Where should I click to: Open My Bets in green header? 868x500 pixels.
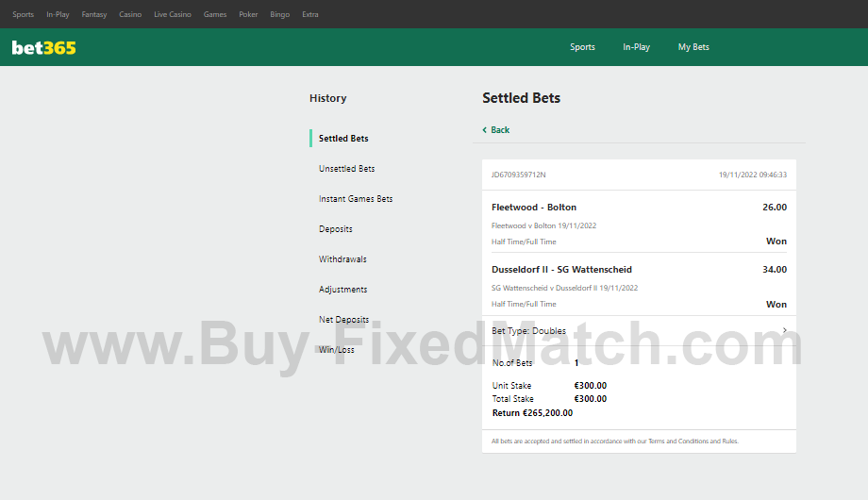tap(693, 47)
